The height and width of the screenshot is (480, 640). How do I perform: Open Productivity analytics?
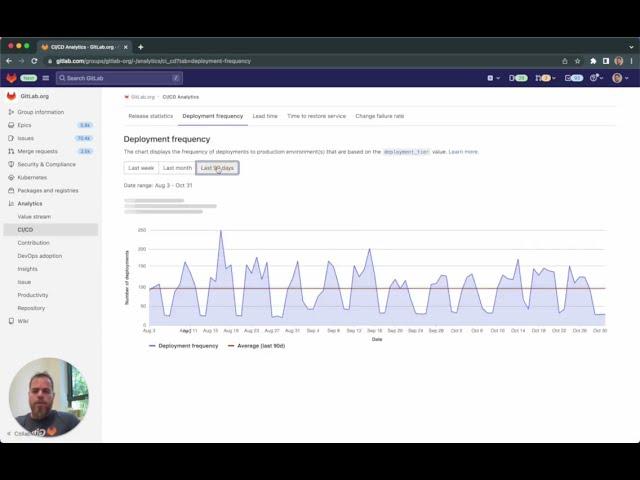click(x=33, y=295)
